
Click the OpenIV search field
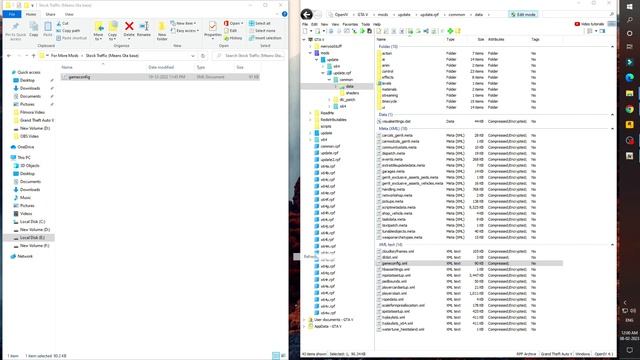[x=579, y=14]
